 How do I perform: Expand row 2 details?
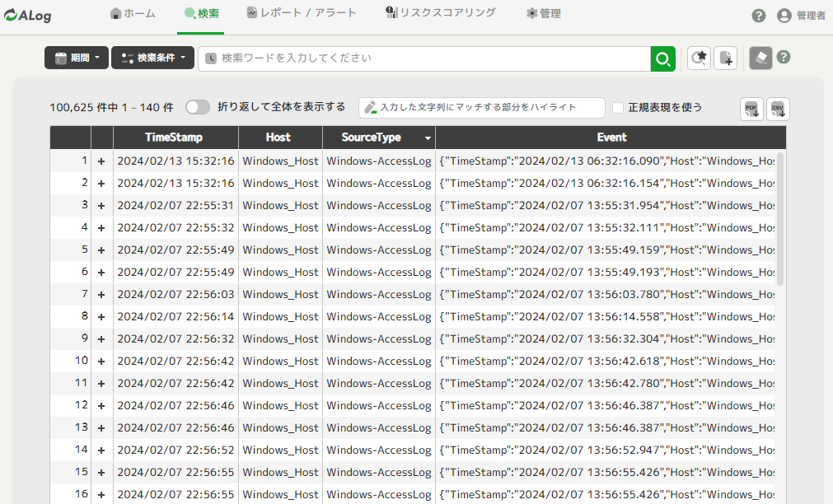101,184
